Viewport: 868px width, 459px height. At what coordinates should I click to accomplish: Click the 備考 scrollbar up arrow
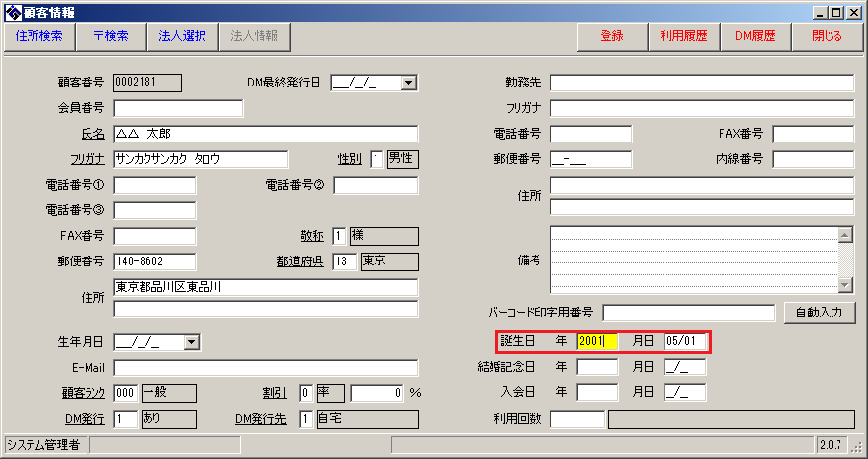(x=844, y=235)
